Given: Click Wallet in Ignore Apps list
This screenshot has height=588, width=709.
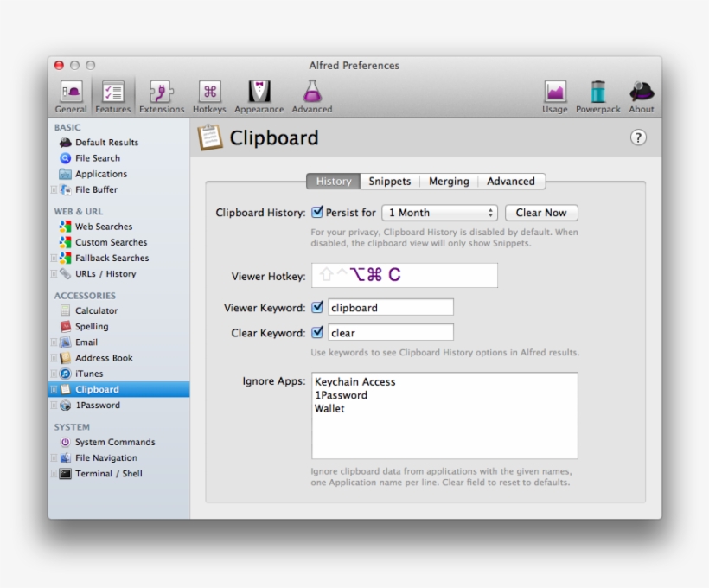Looking at the screenshot, I should tap(329, 408).
